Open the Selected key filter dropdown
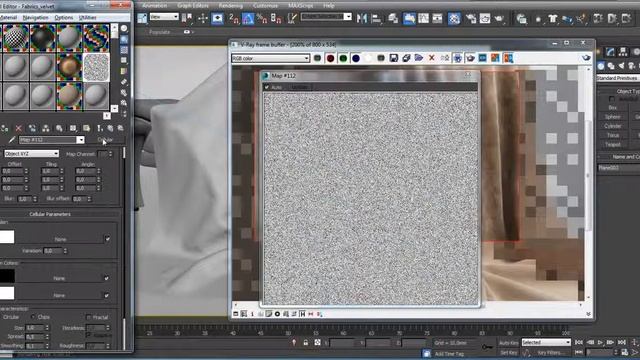 (x=546, y=342)
